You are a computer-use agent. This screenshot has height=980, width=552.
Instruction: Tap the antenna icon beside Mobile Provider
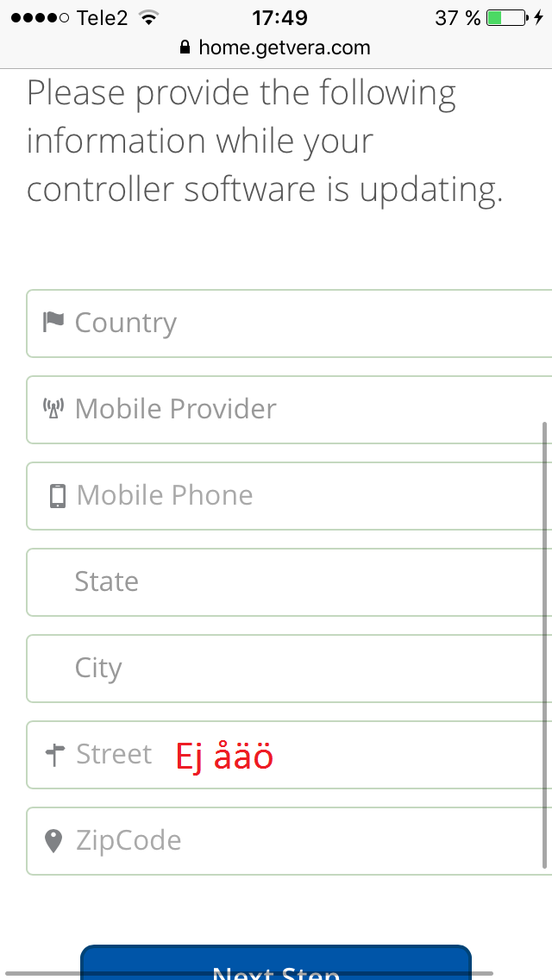coord(53,409)
